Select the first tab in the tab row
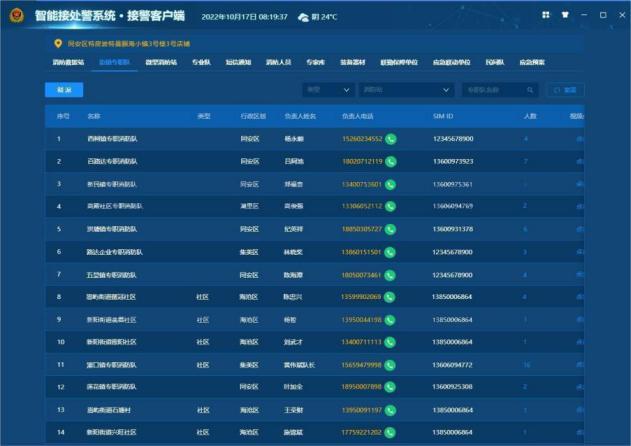Viewport: 631px width, 446px height. click(x=68, y=62)
